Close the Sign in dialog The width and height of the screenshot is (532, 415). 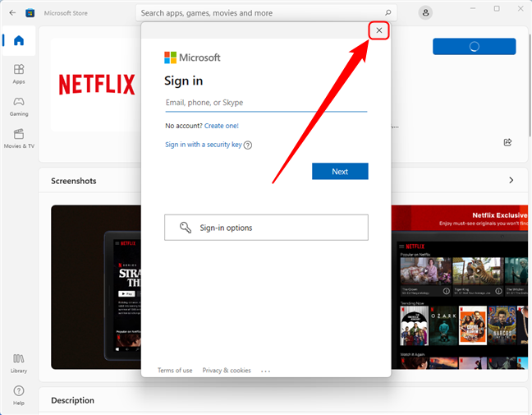click(x=378, y=30)
